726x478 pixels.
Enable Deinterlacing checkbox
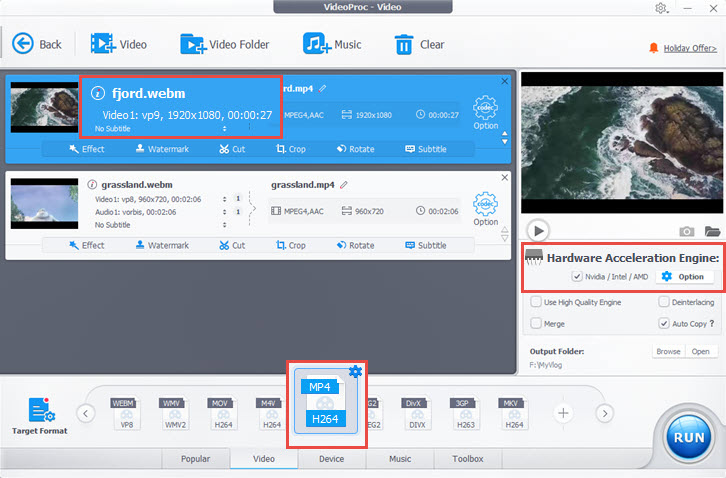pyautogui.click(x=663, y=302)
